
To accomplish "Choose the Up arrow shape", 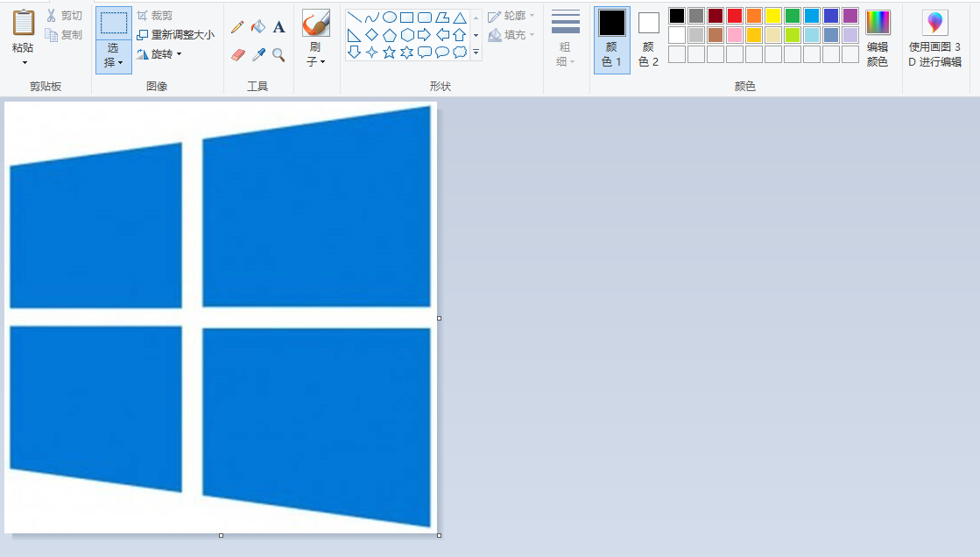I will 460,35.
